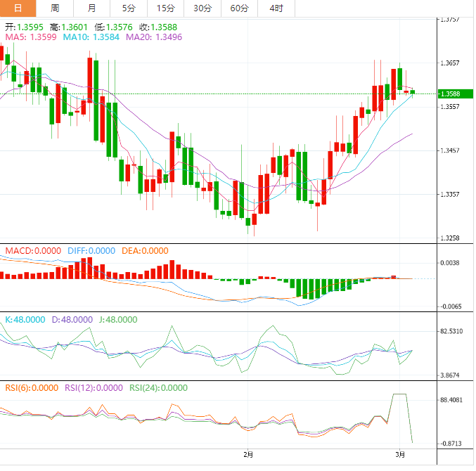Choose the 60分 timeframe tab
The width and height of the screenshot is (476, 471).
[239, 8]
